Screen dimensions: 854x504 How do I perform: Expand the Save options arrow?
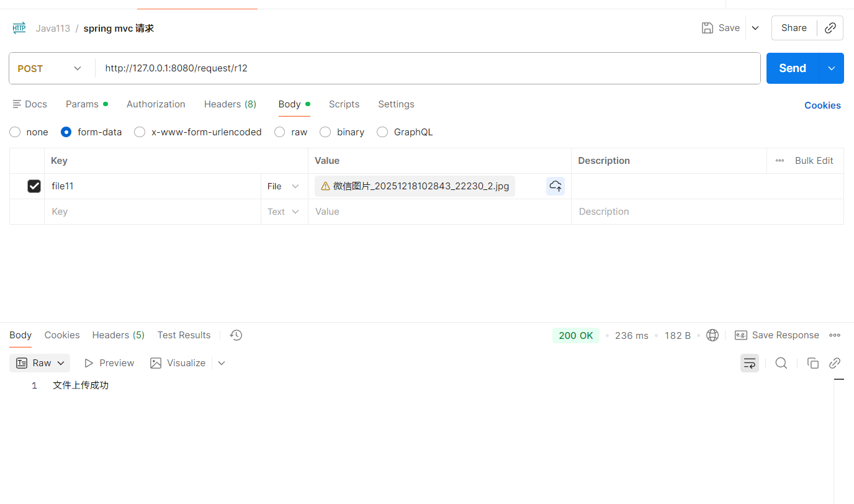click(755, 28)
